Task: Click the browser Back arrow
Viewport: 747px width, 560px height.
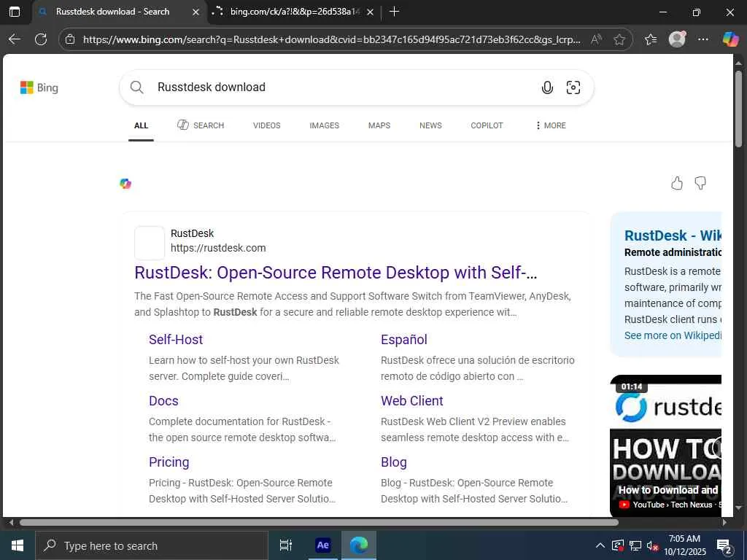Action: [15, 39]
